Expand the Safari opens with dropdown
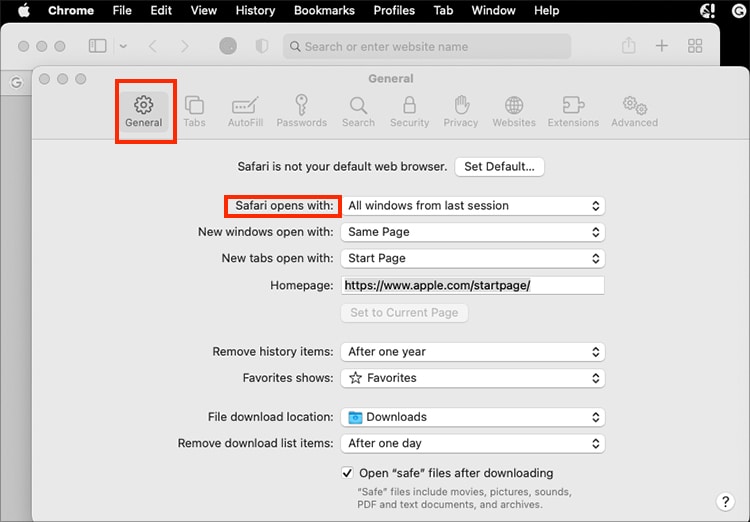Image resolution: width=750 pixels, height=522 pixels. tap(473, 206)
